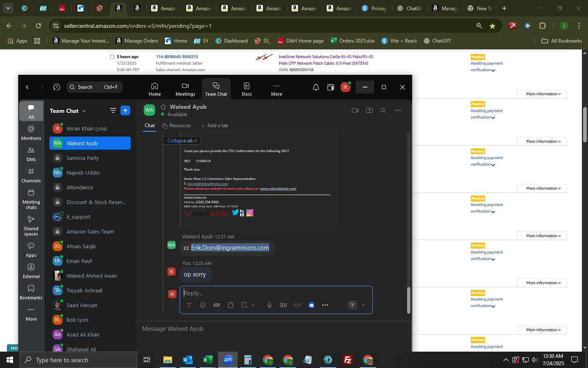Open the More menu in Zoom top bar
The width and height of the screenshot is (588, 368).
pyautogui.click(x=276, y=89)
